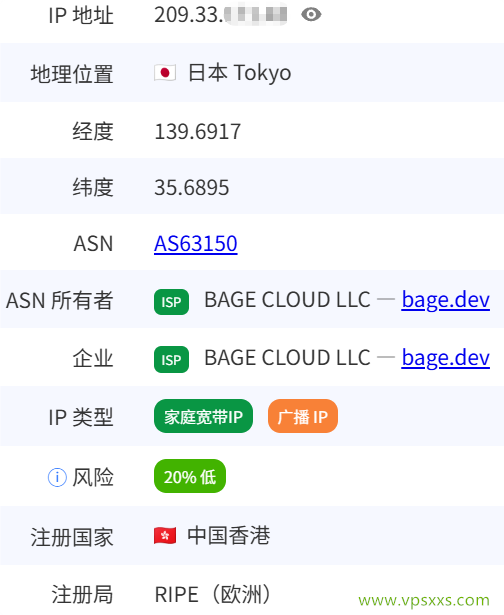Click the orange 广播 IP tag
This screenshot has height=615, width=504.
click(303, 417)
